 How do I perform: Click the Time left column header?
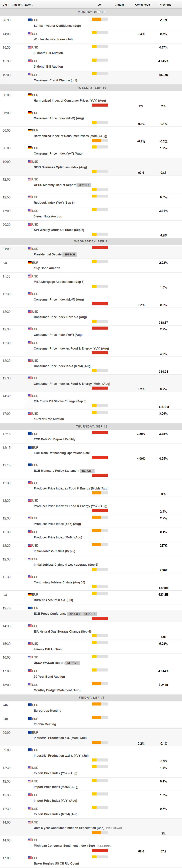tap(17, 5)
